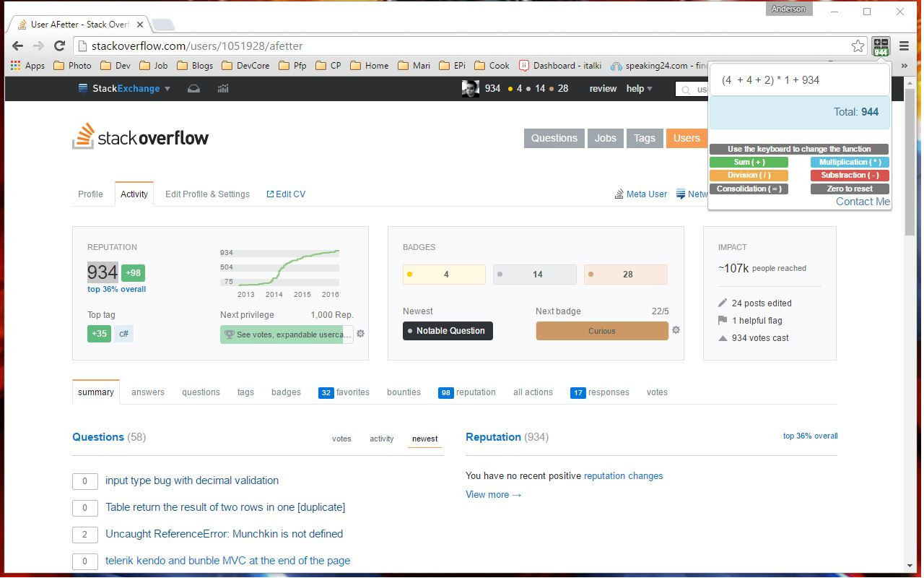This screenshot has height=578, width=924.
Task: Open the Photo bookmarks folder
Action: [71, 65]
